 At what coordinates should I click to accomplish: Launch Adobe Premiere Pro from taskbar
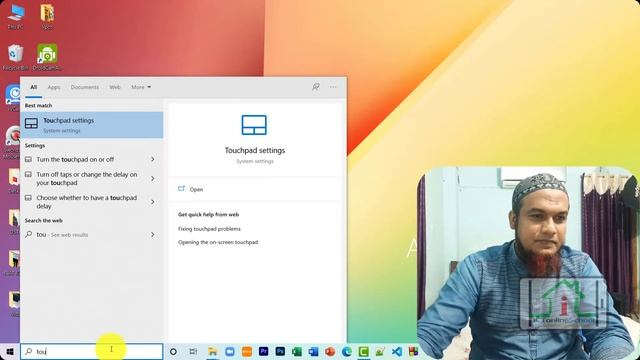(264, 351)
